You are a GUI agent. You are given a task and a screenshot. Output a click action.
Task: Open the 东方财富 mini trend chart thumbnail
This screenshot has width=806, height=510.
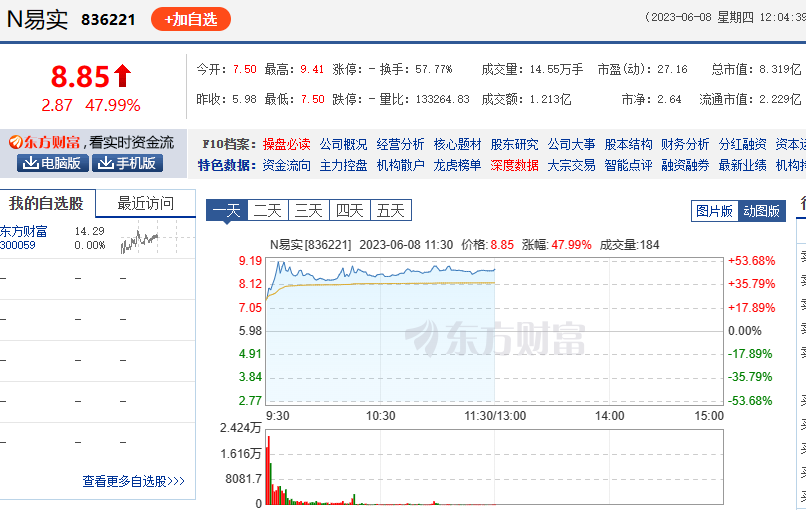tap(140, 238)
